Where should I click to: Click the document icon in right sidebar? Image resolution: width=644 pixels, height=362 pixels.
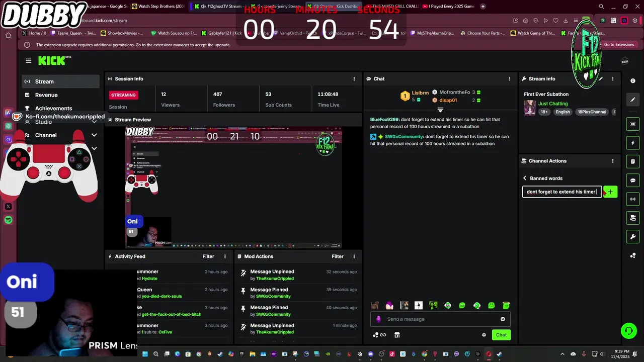point(633,161)
